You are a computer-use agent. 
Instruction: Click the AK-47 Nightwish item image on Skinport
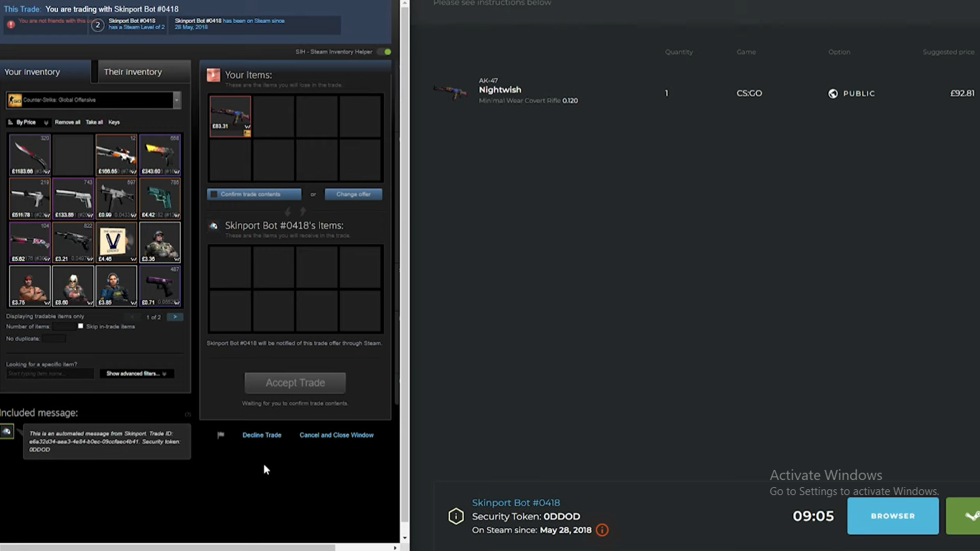[x=451, y=92]
